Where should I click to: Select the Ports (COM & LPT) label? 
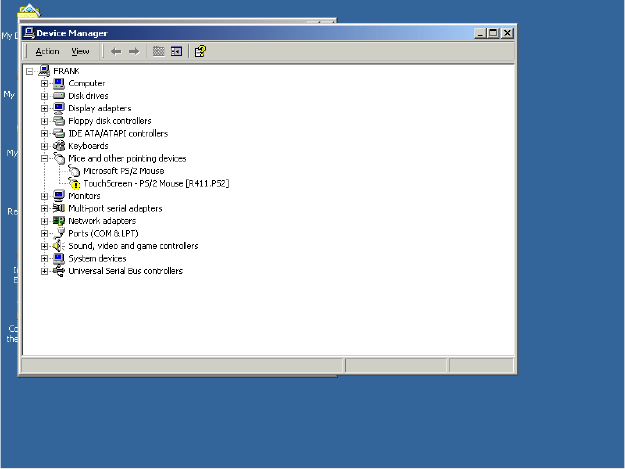click(103, 234)
